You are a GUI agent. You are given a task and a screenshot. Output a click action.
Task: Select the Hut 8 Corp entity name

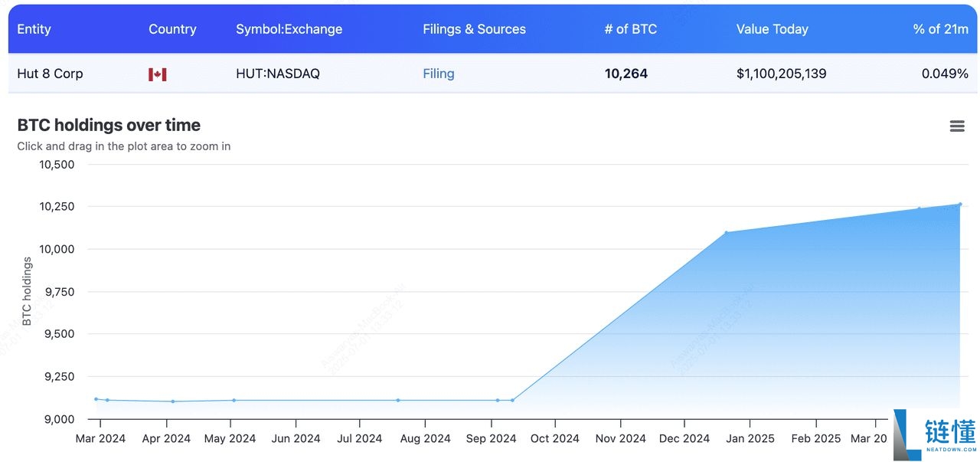click(x=49, y=74)
